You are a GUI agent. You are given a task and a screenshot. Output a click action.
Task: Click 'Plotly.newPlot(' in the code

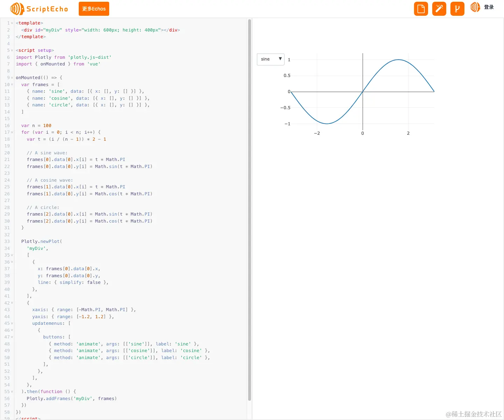pyautogui.click(x=42, y=241)
